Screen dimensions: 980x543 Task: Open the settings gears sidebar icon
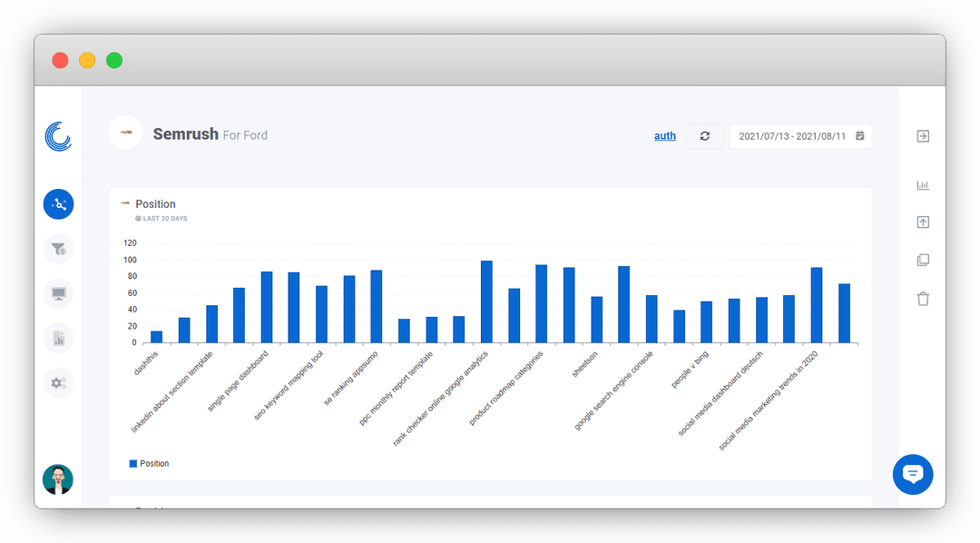[59, 383]
